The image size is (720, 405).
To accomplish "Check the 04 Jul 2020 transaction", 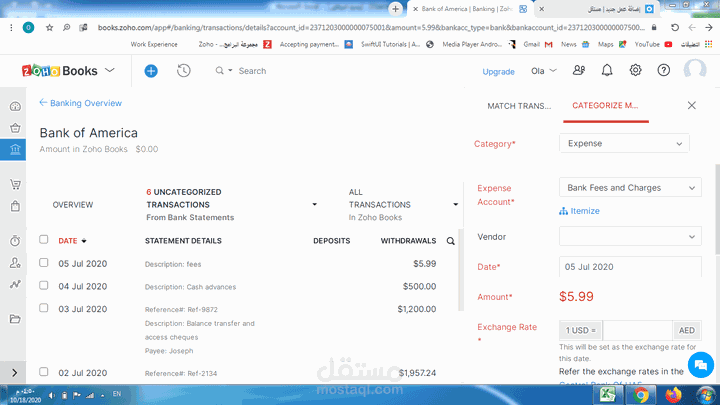I will [x=44, y=285].
